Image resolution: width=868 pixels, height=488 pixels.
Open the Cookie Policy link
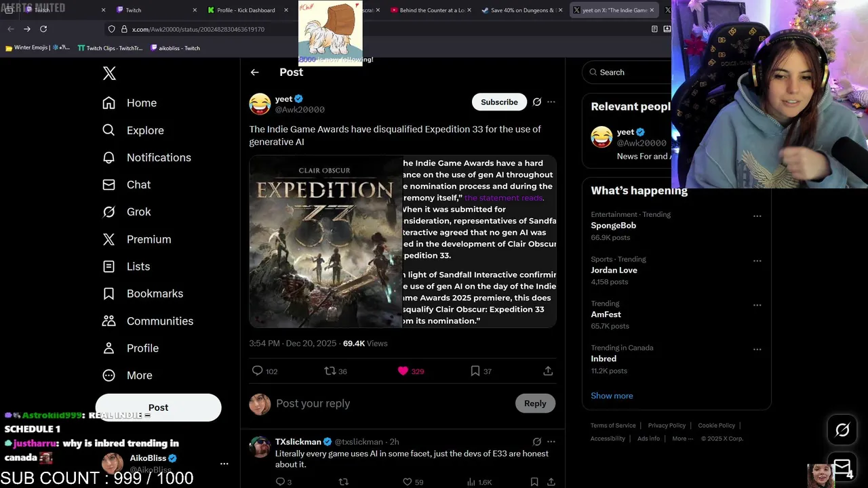pyautogui.click(x=716, y=426)
